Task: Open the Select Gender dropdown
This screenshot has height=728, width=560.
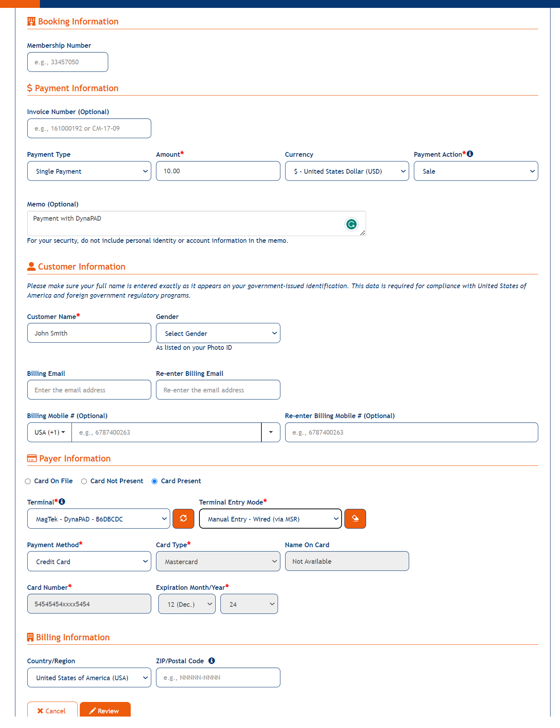Action: click(x=218, y=334)
